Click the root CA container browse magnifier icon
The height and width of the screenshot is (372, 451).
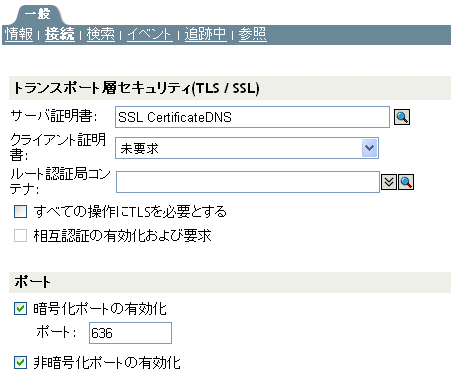pyautogui.click(x=406, y=182)
